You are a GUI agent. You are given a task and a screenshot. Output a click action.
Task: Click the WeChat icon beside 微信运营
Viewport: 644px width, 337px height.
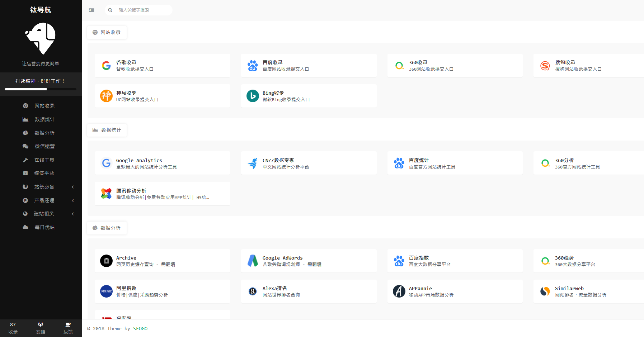coord(25,146)
